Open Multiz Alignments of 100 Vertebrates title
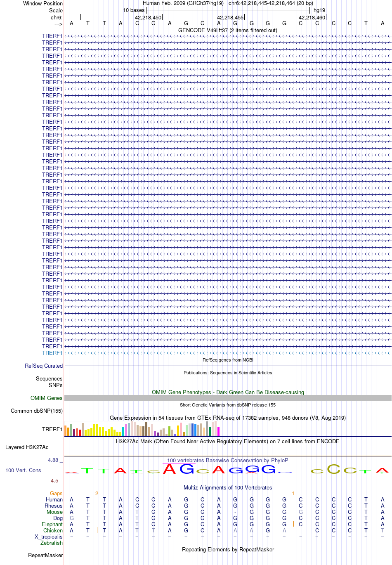The height and width of the screenshot is (565, 392). 228,488
